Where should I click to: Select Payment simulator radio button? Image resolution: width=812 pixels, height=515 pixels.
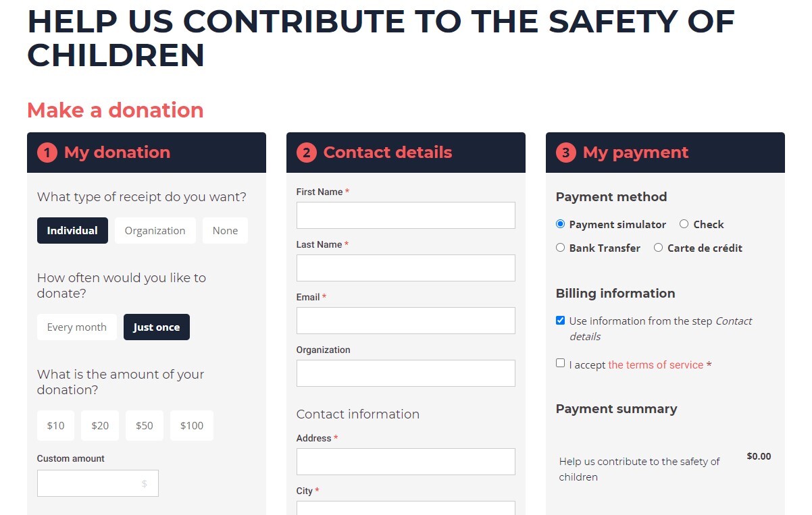(x=560, y=224)
